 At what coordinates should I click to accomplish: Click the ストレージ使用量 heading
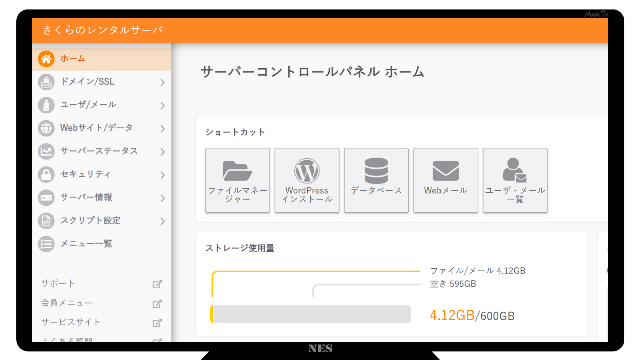(240, 248)
